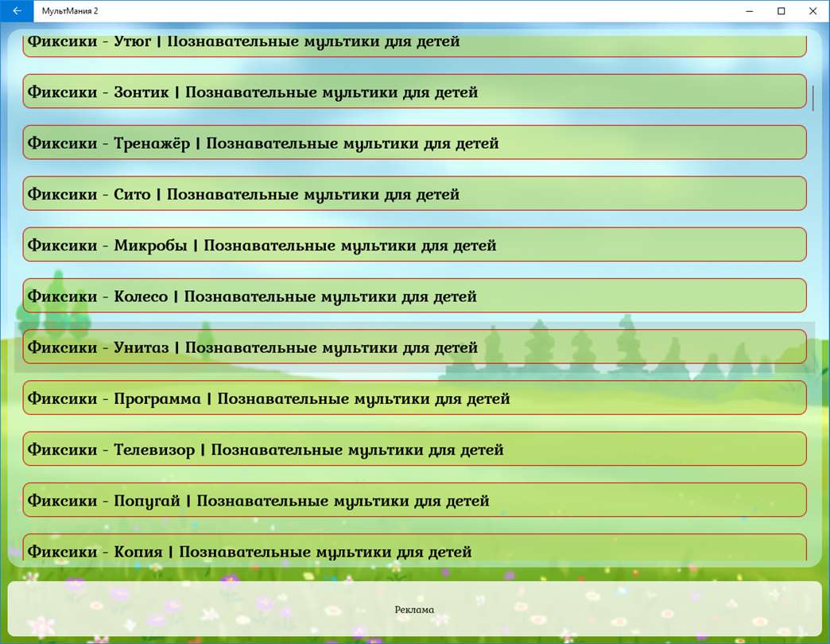The width and height of the screenshot is (830, 644).
Task: Maximize the МультМания 2 window
Action: point(781,11)
